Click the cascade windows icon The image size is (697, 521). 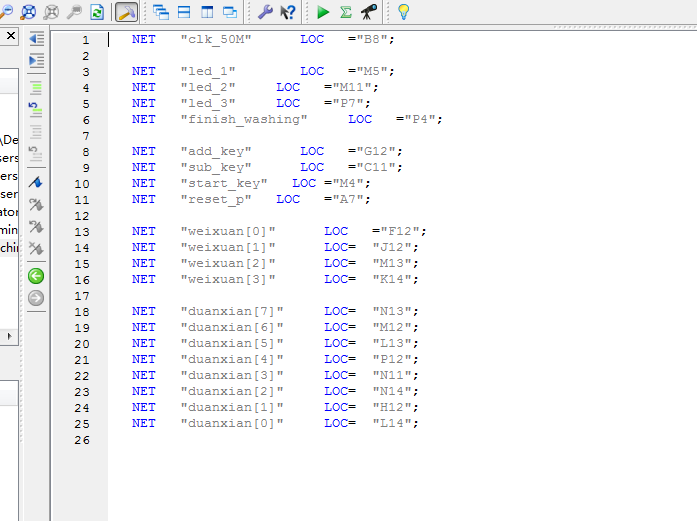point(160,12)
